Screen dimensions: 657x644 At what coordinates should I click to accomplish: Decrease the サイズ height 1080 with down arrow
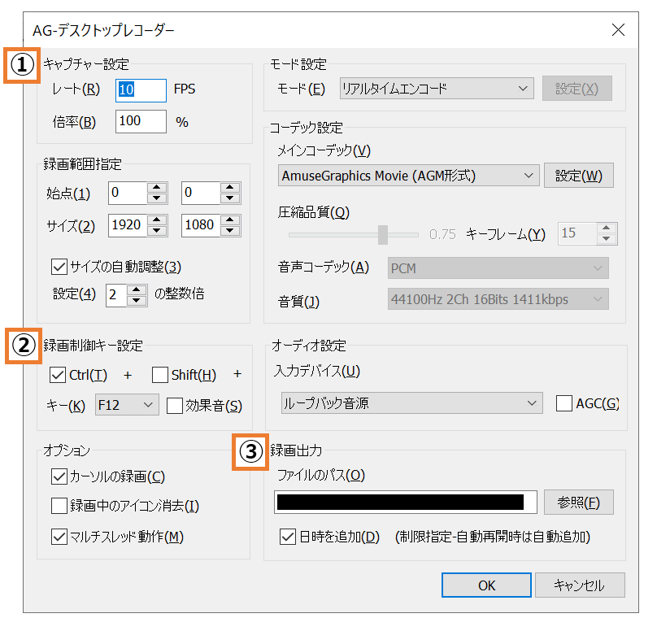[x=229, y=230]
